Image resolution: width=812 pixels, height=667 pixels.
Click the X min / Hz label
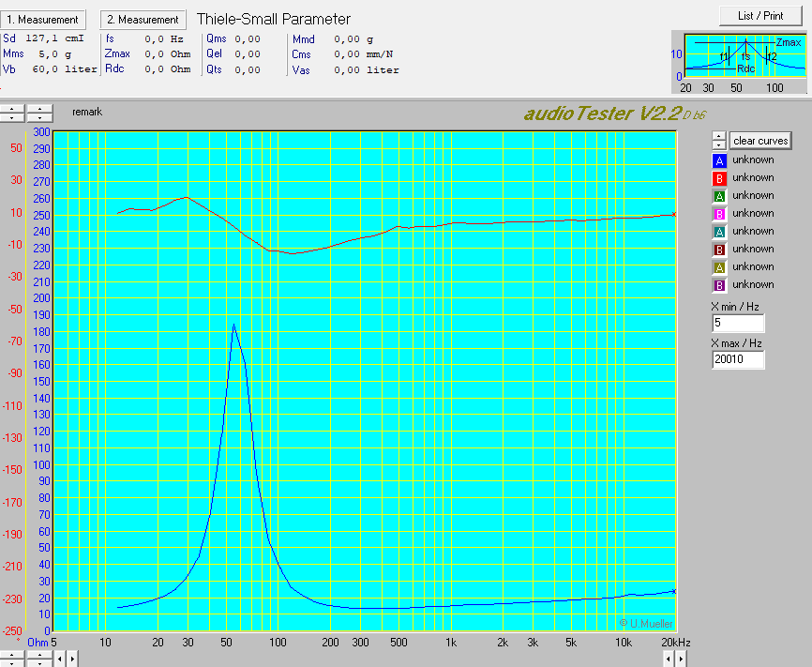[x=735, y=306]
